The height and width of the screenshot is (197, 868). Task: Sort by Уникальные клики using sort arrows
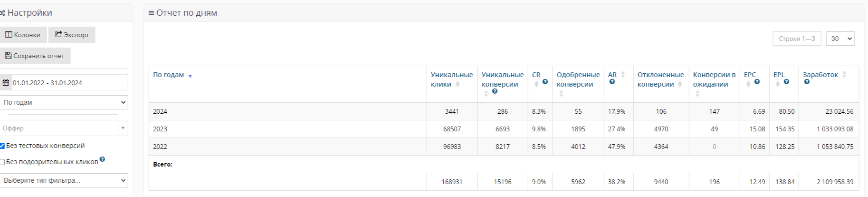click(458, 84)
